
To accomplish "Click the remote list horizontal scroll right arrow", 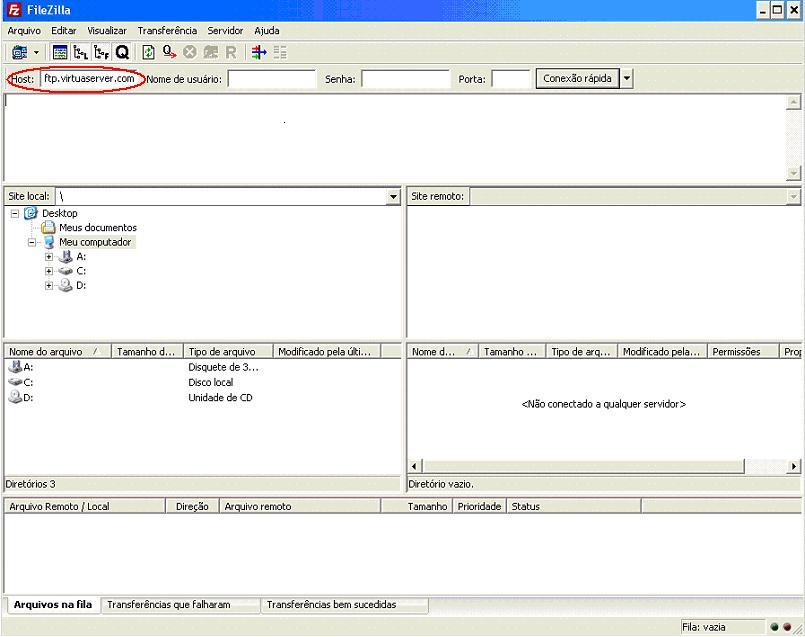I will (793, 466).
